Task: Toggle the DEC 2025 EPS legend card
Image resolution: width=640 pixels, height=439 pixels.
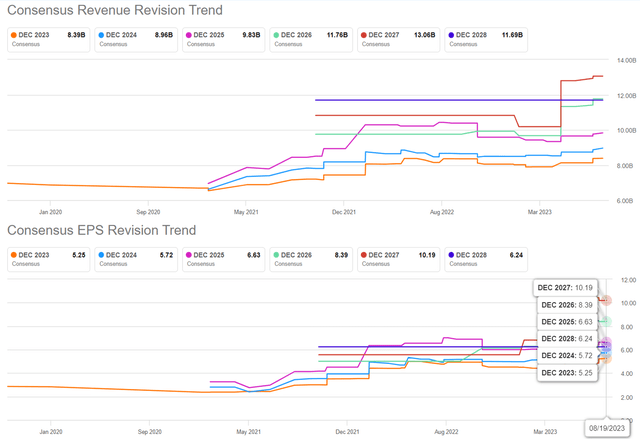Action: tap(224, 259)
